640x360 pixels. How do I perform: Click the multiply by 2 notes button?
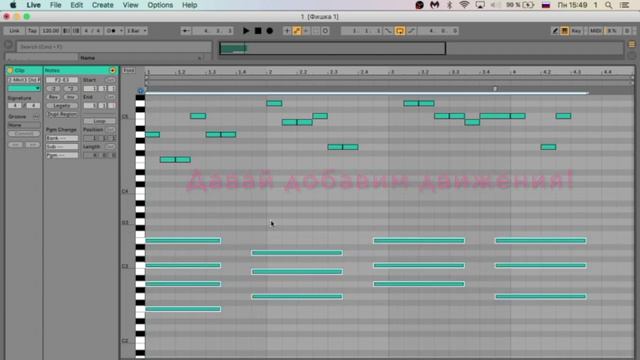pos(70,88)
